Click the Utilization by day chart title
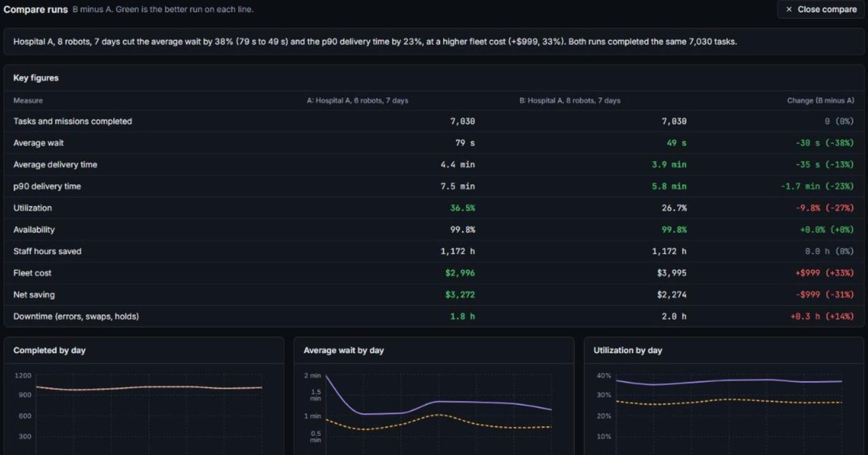 click(x=627, y=350)
